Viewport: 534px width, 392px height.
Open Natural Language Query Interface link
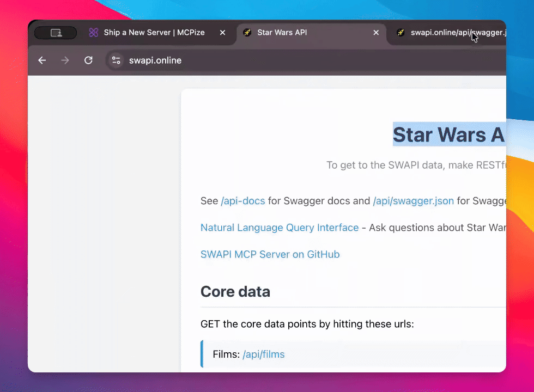[280, 228]
